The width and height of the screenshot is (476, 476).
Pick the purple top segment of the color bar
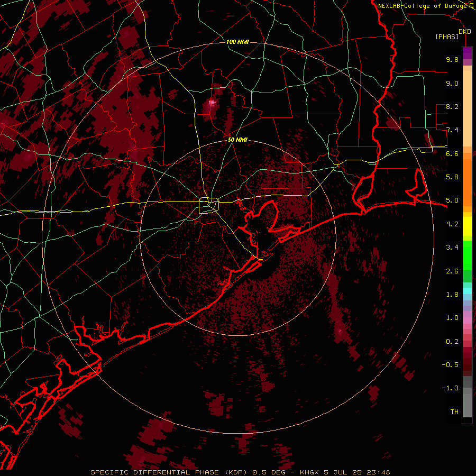coord(467,53)
